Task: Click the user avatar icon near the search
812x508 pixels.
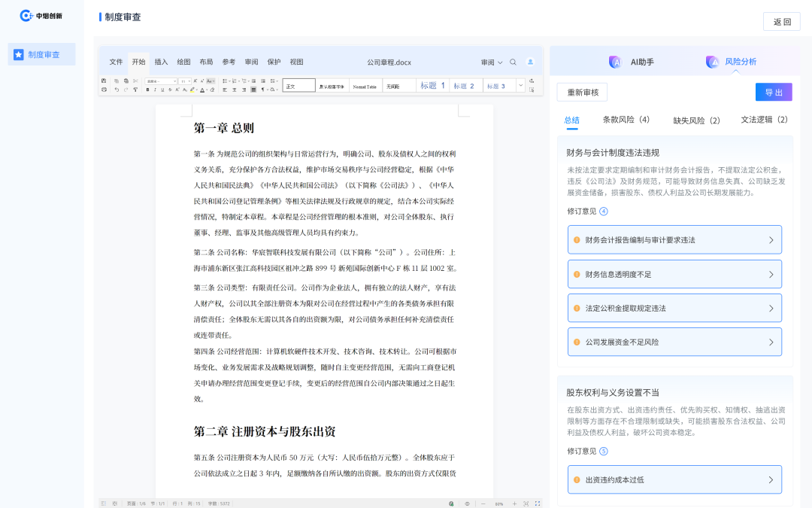Action: (530, 62)
